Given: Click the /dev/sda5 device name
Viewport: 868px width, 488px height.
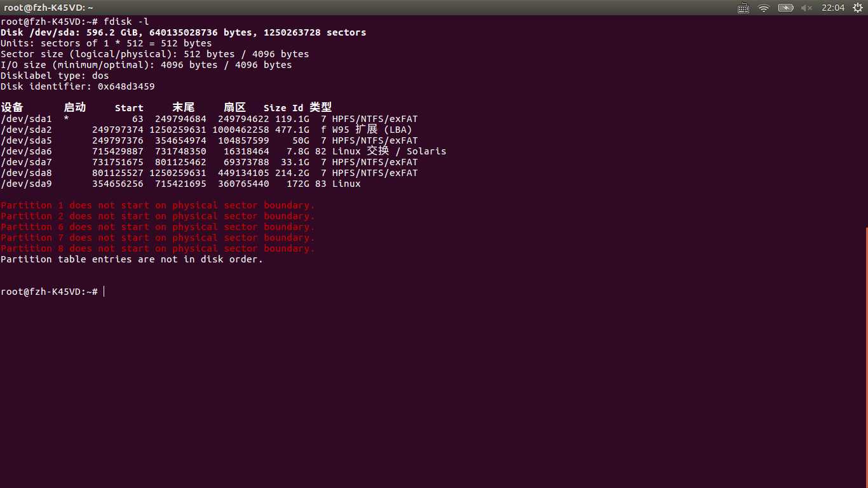Looking at the screenshot, I should 26,140.
